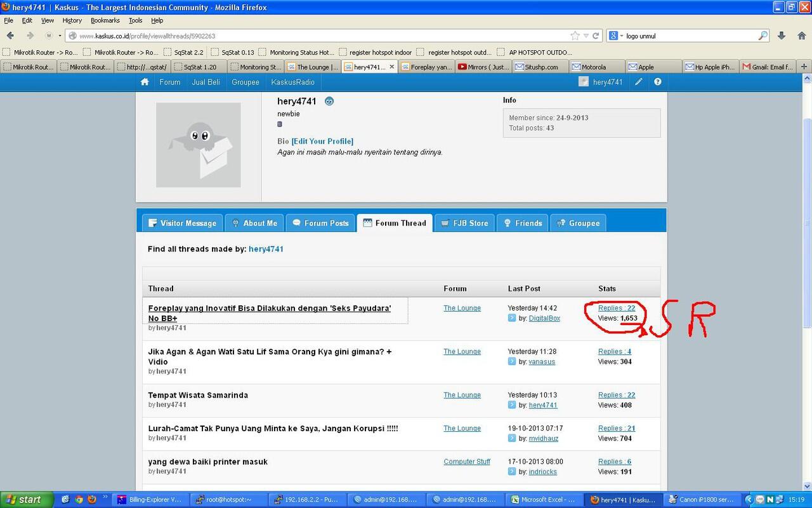The image size is (812, 508).
Task: Click hery4741 user menu in navbar
Action: tap(601, 82)
